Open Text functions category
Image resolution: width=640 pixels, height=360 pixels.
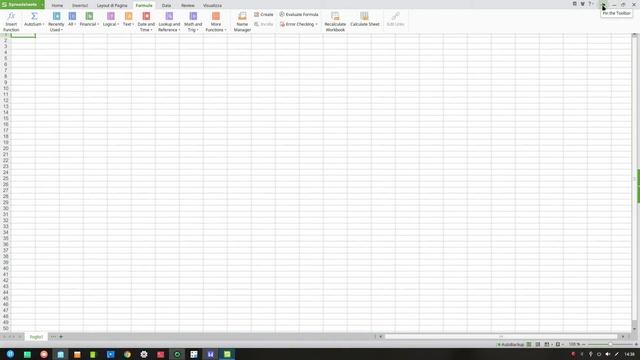[x=128, y=19]
